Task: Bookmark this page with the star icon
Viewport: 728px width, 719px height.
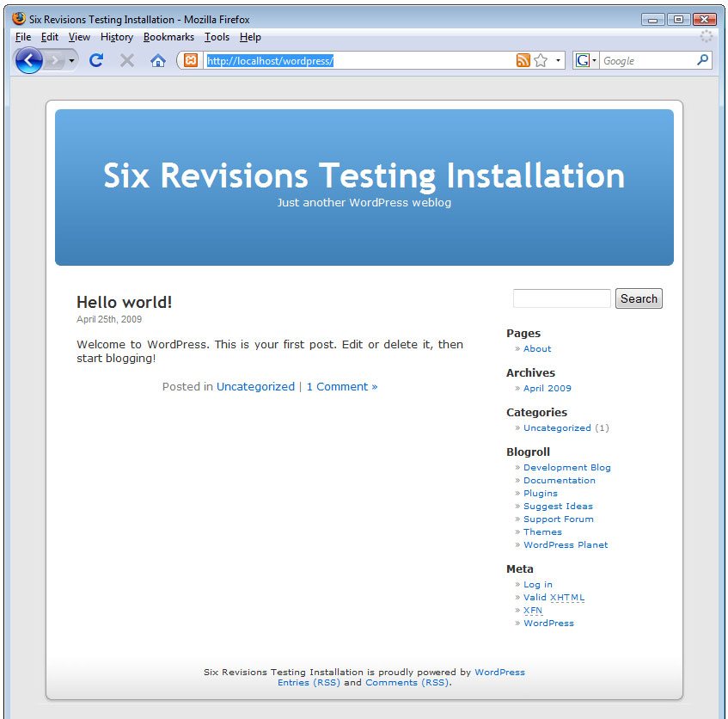Action: click(x=541, y=60)
